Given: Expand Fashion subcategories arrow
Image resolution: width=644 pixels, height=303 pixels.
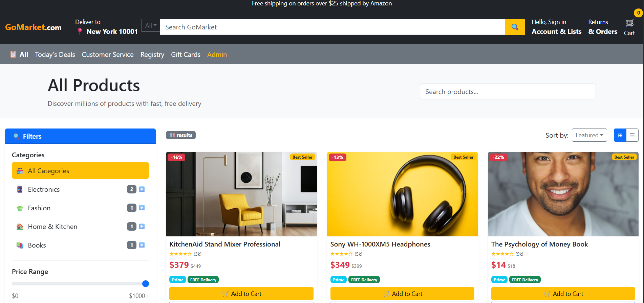Looking at the screenshot, I should pyautogui.click(x=142, y=208).
